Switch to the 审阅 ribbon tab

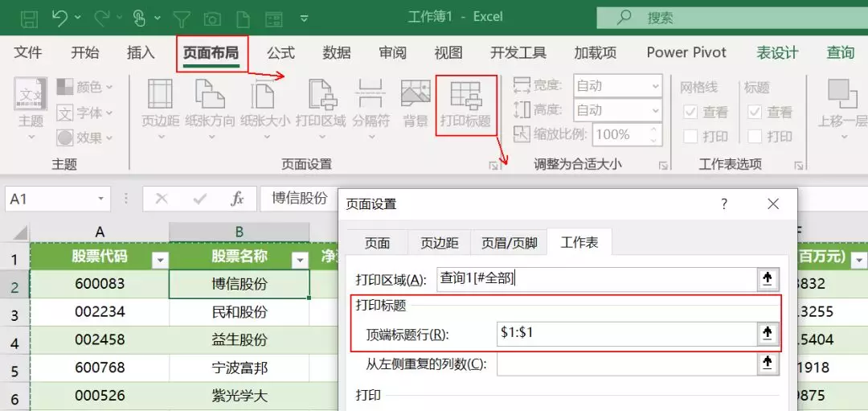(x=392, y=52)
